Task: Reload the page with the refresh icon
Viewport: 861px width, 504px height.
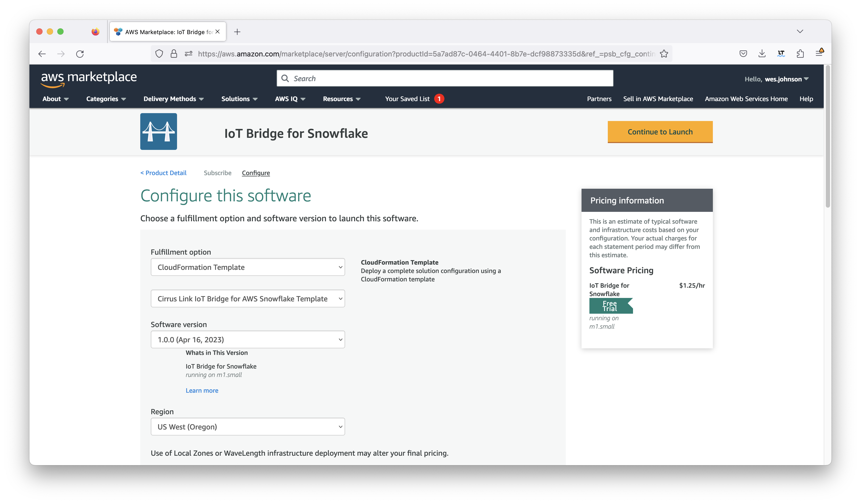Action: click(80, 54)
